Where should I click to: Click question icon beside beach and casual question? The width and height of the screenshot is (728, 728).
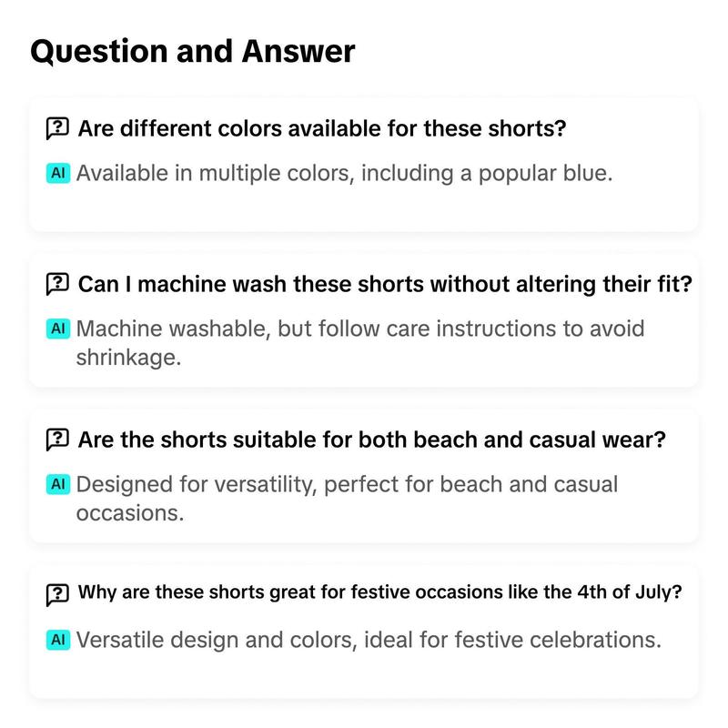pos(57,440)
